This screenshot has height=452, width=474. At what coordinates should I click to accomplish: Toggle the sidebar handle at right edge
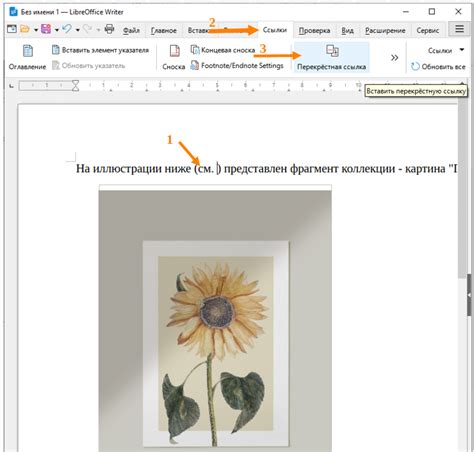[469, 295]
